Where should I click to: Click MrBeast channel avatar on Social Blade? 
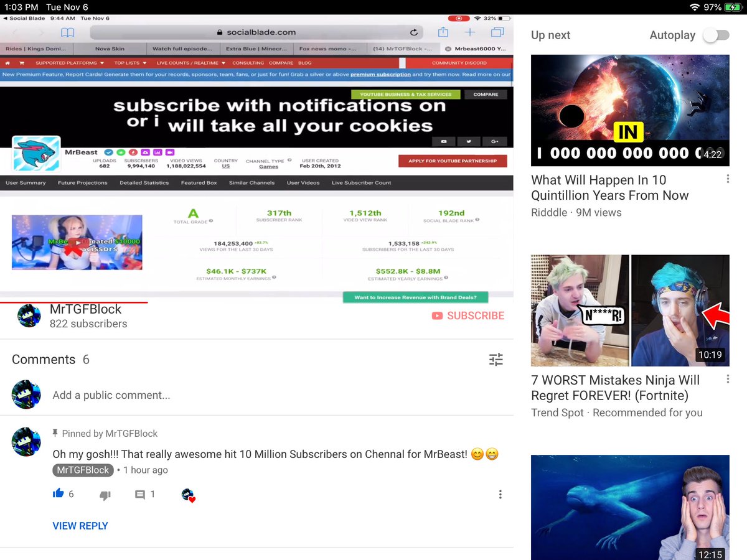37,154
